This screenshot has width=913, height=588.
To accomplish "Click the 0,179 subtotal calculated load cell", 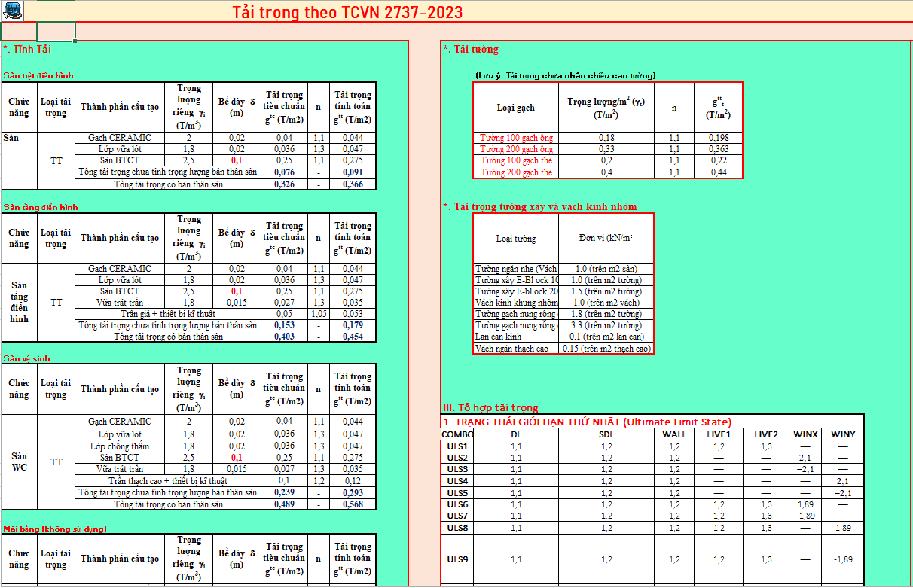I will pyautogui.click(x=353, y=325).
